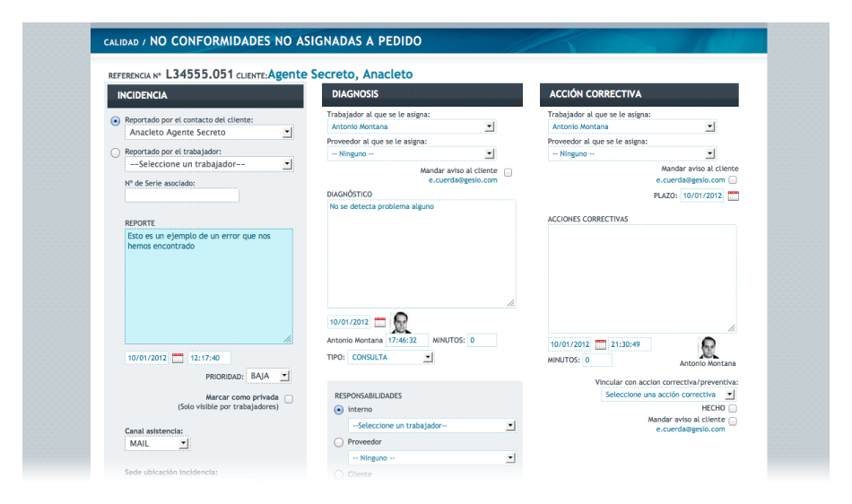Open the Responsabilidades "--Seleccione un trabajador--" dropdown
The image size is (852, 504).
point(432,426)
